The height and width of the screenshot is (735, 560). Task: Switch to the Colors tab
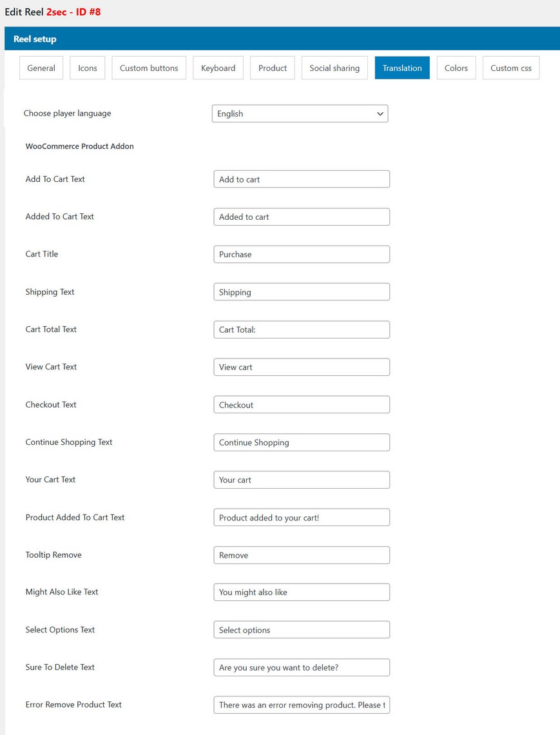(x=456, y=68)
